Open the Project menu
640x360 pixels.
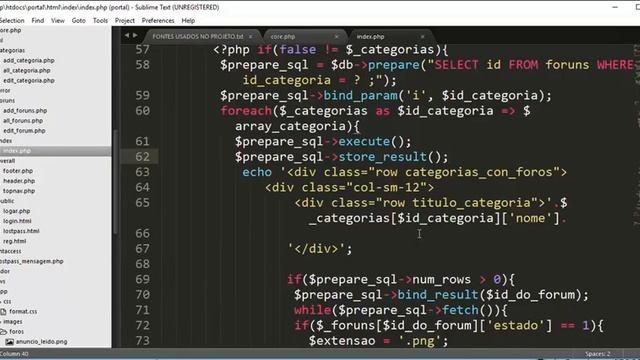pos(124,20)
